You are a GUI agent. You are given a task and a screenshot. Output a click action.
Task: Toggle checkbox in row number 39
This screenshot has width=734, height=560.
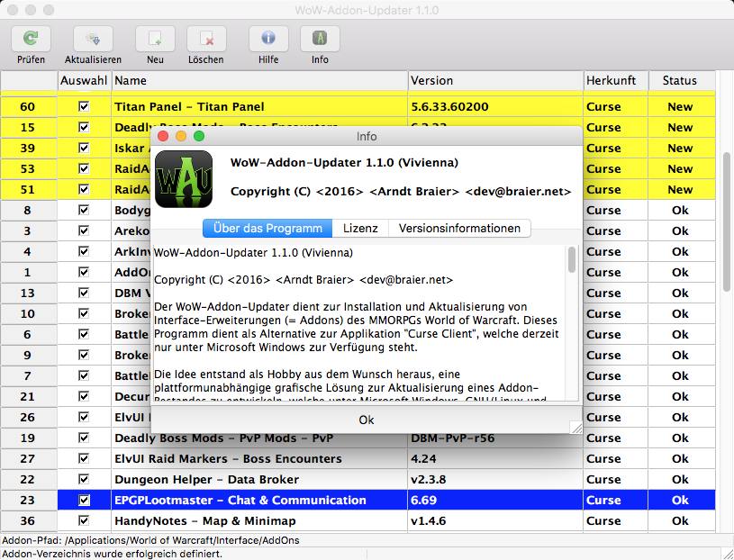[84, 148]
